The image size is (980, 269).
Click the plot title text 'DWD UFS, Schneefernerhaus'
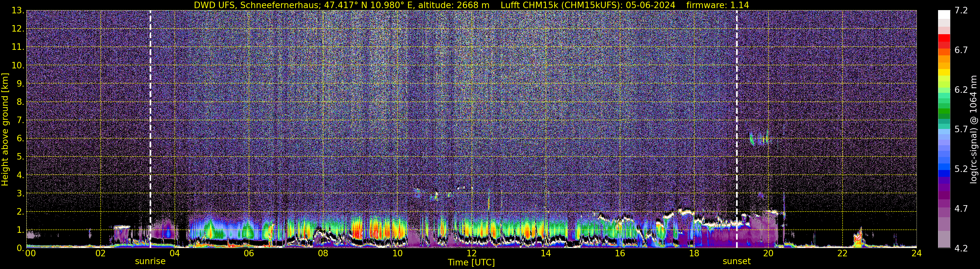coord(256,5)
